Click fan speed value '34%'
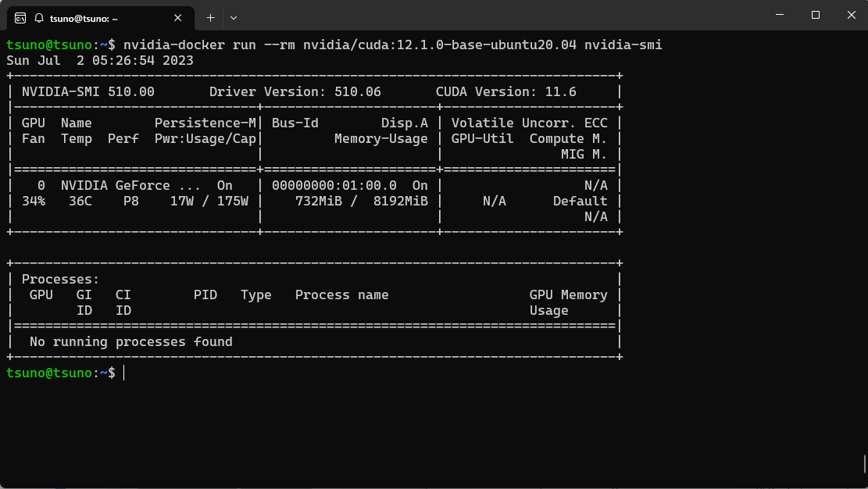 [34, 201]
